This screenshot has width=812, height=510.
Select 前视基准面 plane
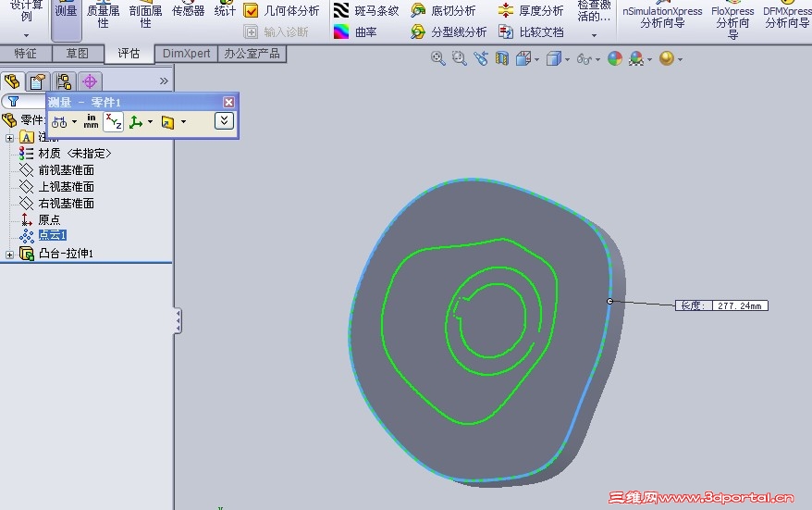click(x=56, y=170)
